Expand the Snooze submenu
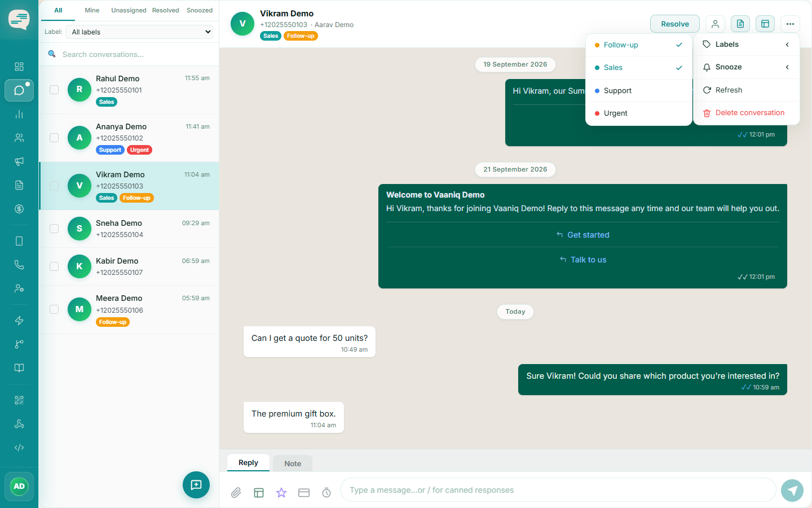This screenshot has height=508, width=812. (746, 67)
